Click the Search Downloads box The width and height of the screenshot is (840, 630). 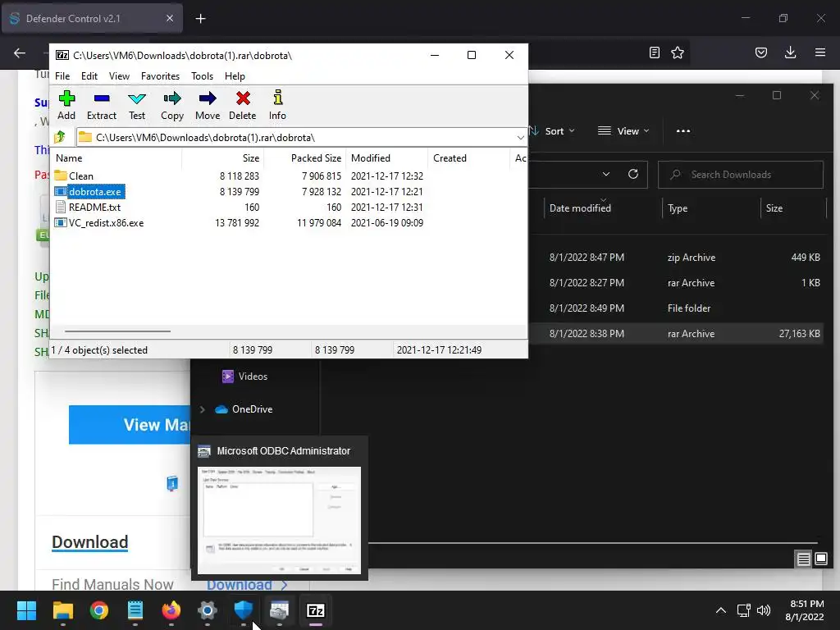[741, 175]
